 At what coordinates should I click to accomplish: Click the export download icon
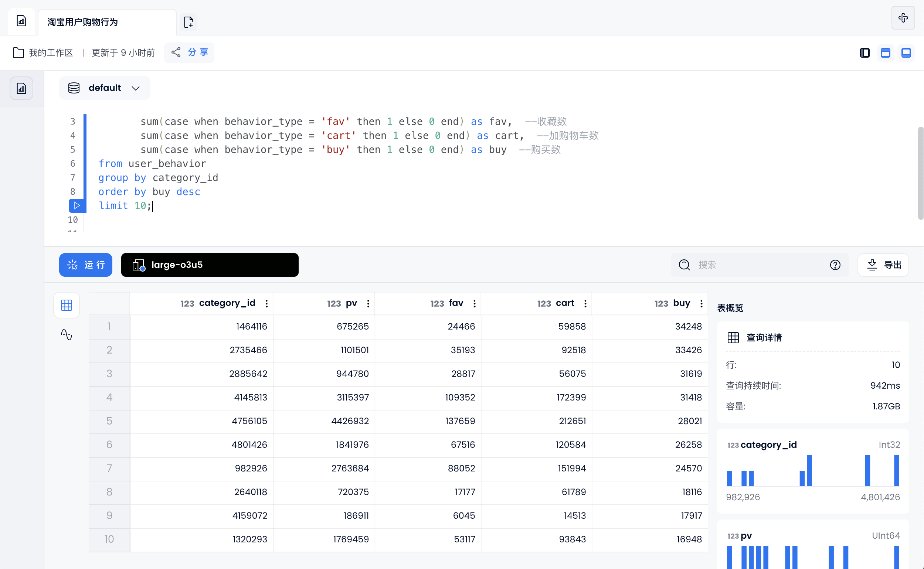(x=872, y=265)
